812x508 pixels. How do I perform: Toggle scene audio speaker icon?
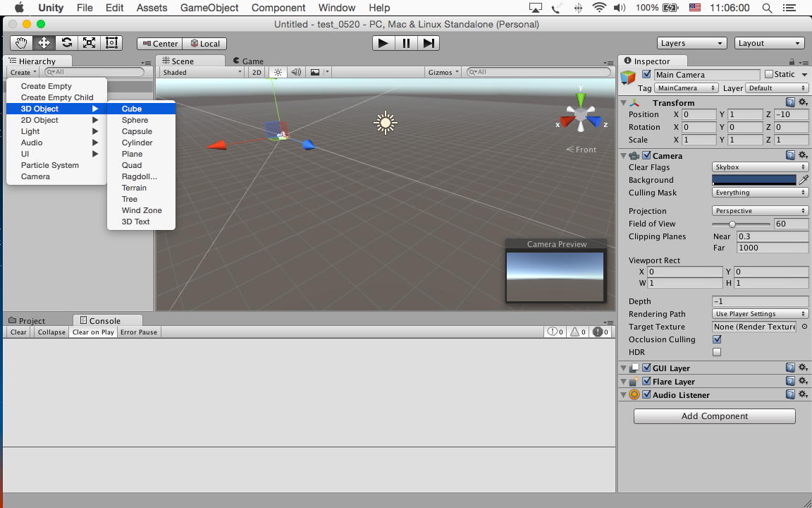(296, 72)
